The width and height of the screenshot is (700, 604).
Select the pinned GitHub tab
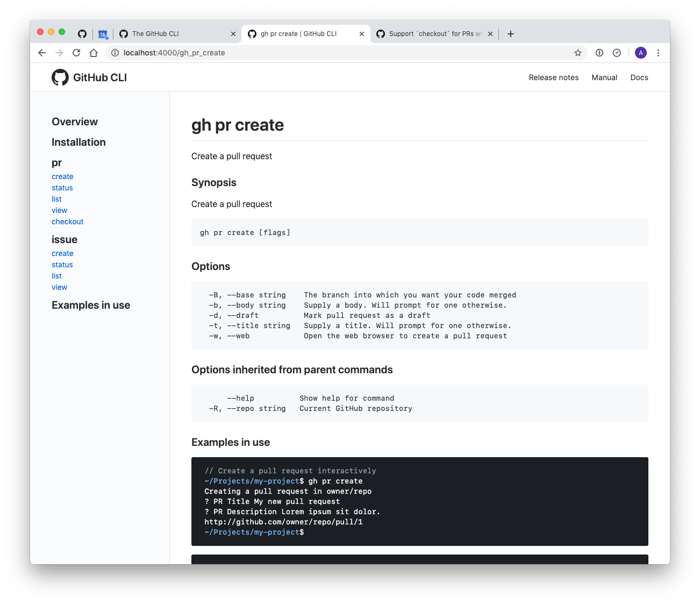coord(82,34)
